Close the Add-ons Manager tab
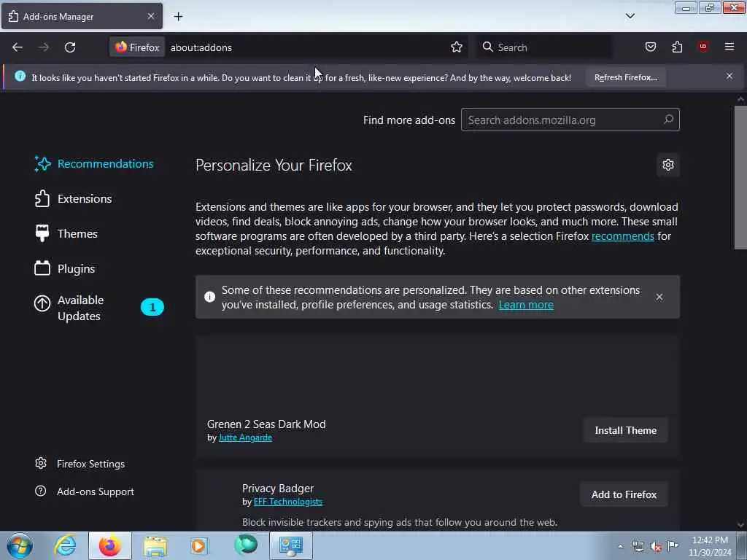The width and height of the screenshot is (747, 560). pos(151,16)
